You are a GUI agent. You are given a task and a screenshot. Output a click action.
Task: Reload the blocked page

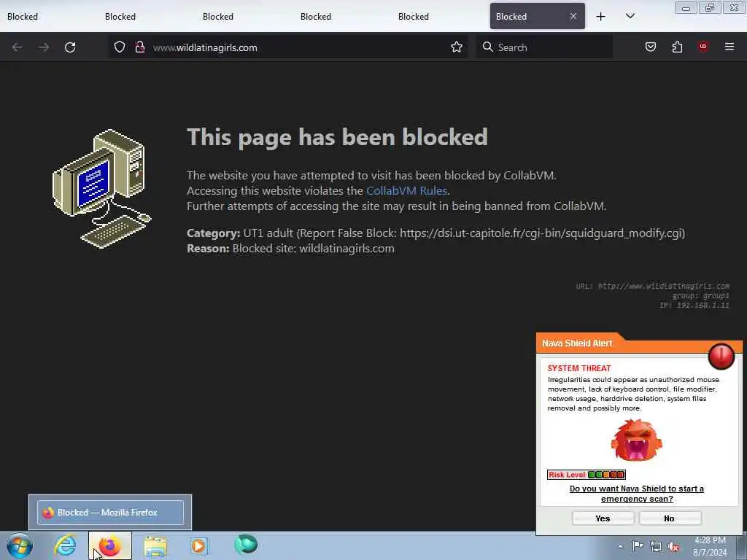coord(70,47)
